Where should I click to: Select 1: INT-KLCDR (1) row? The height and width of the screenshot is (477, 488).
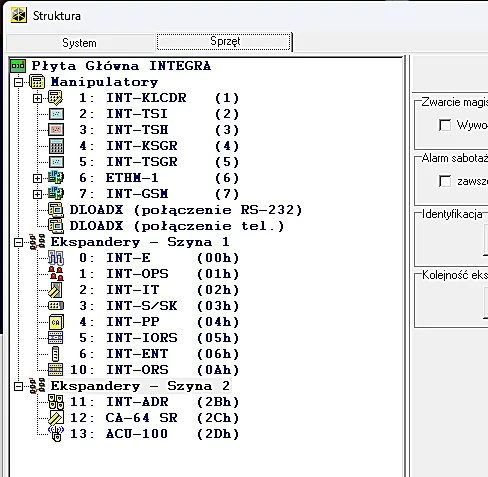[x=159, y=98]
